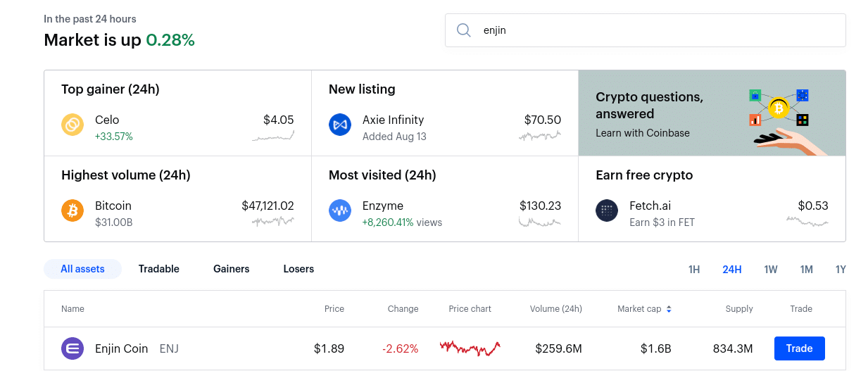Screen dimensions: 868x371
Task: Click the Celo price sparkline chart
Action: pos(273,135)
